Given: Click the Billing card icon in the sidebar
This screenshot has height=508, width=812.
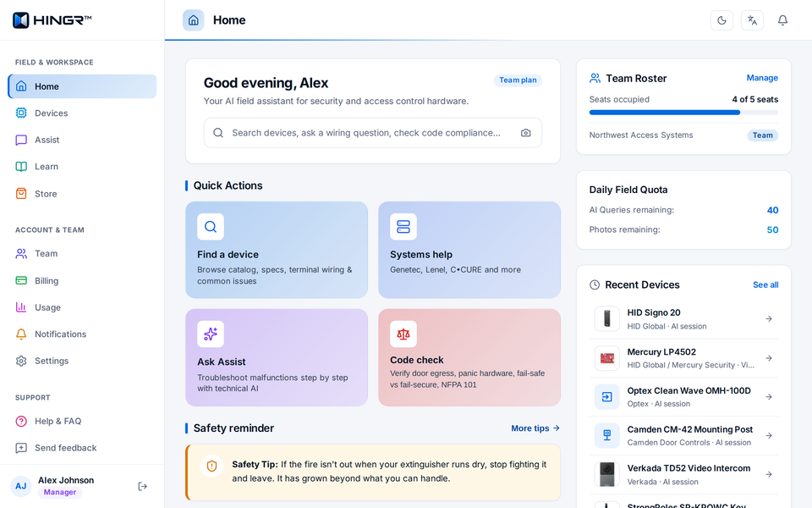Looking at the screenshot, I should pyautogui.click(x=21, y=280).
